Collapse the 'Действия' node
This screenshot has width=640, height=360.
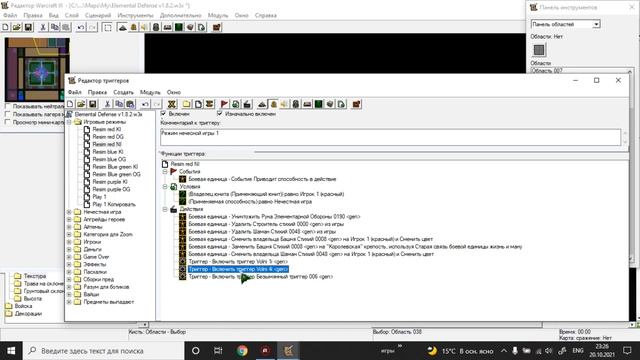pos(165,209)
